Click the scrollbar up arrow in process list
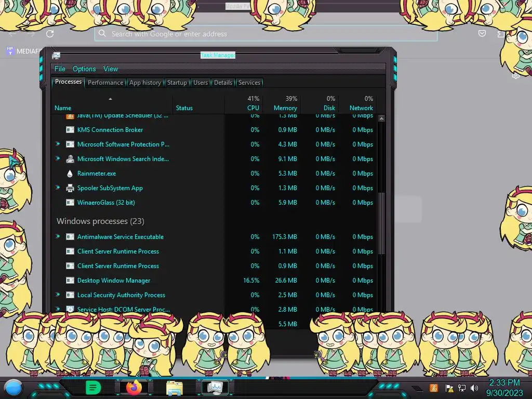Screen dimensions: 532x399 (381, 118)
